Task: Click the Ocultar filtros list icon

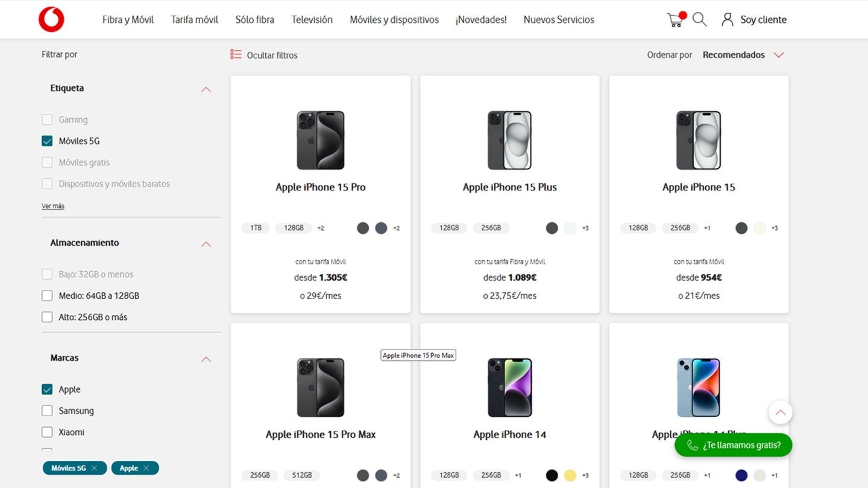Action: tap(236, 55)
